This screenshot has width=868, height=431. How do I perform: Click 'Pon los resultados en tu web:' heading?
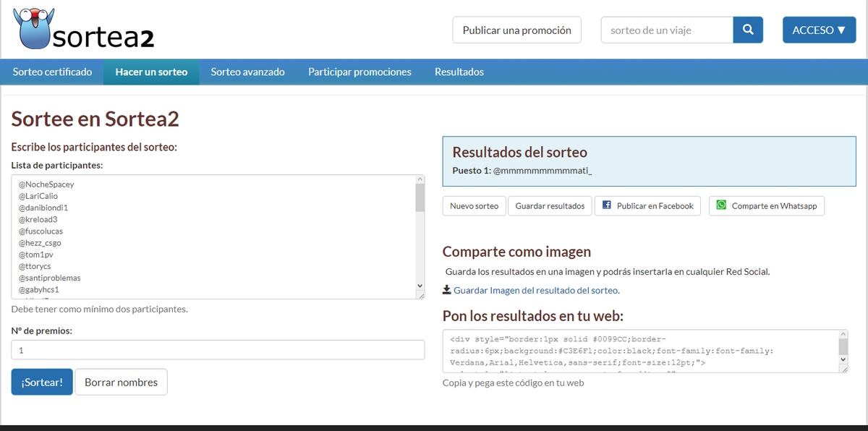pyautogui.click(x=532, y=316)
